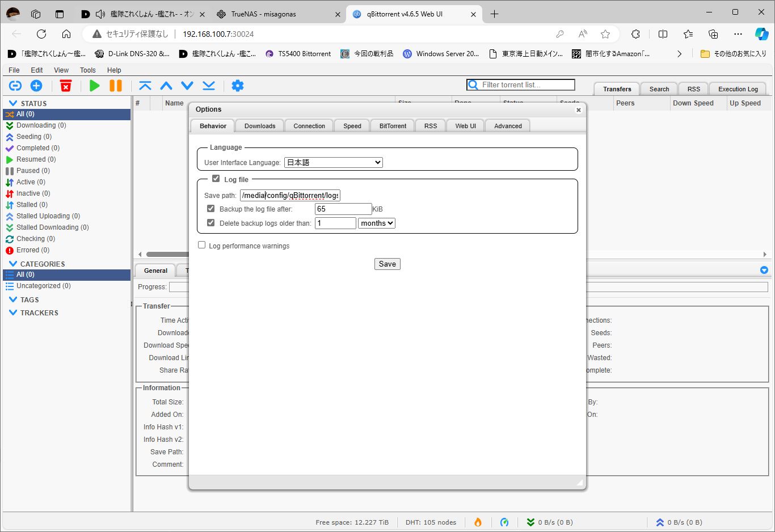Toggle Backup the log file after checkbox

211,209
